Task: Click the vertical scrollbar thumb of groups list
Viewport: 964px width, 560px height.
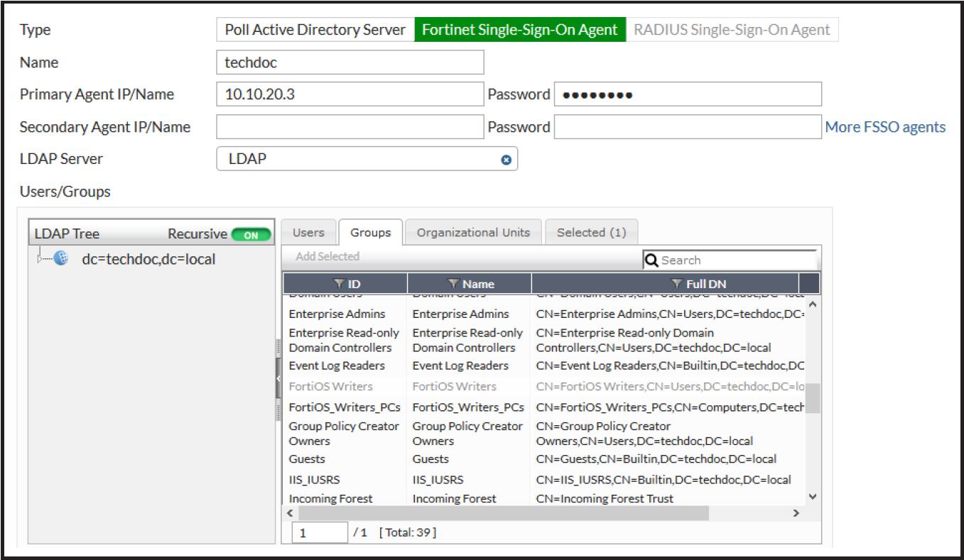Action: click(812, 398)
